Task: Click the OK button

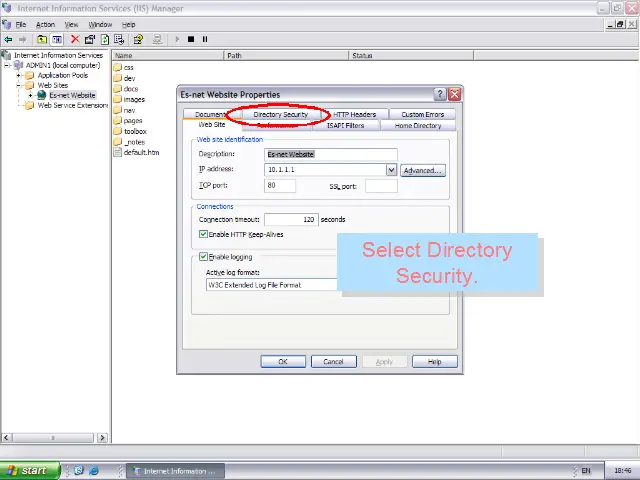Action: (283, 362)
